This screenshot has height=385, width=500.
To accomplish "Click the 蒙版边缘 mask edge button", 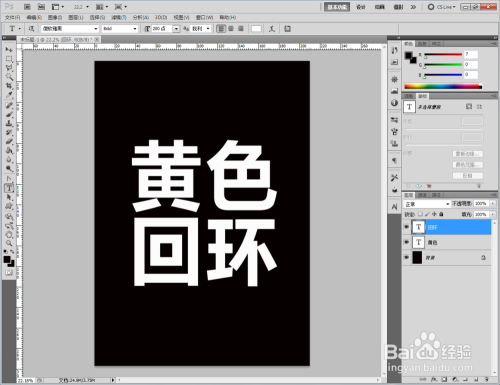I will tap(468, 154).
